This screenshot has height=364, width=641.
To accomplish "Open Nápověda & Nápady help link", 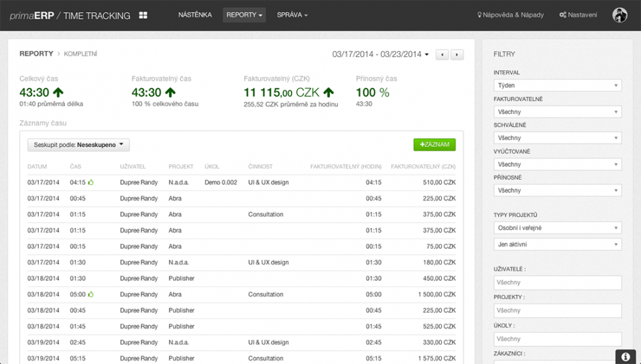I will coord(510,15).
